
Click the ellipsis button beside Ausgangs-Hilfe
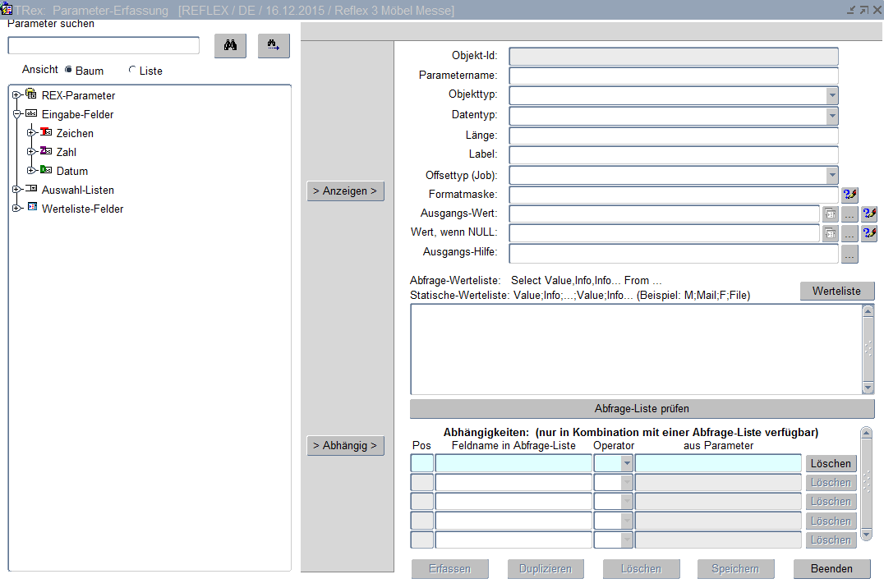point(849,254)
